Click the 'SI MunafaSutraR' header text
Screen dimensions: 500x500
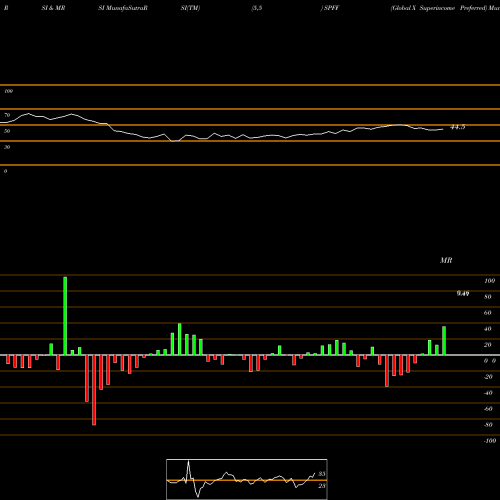(123, 8)
